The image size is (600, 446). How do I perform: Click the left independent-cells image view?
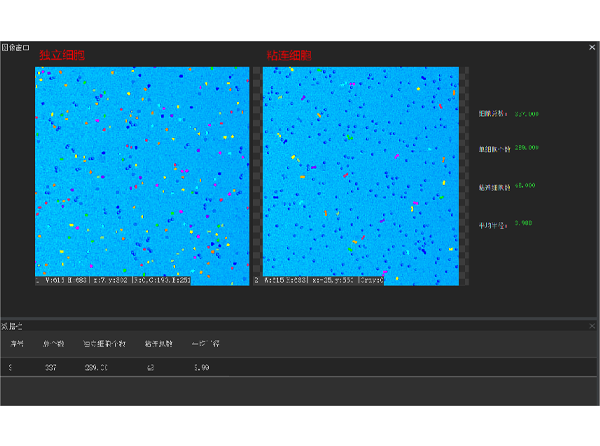pos(142,170)
